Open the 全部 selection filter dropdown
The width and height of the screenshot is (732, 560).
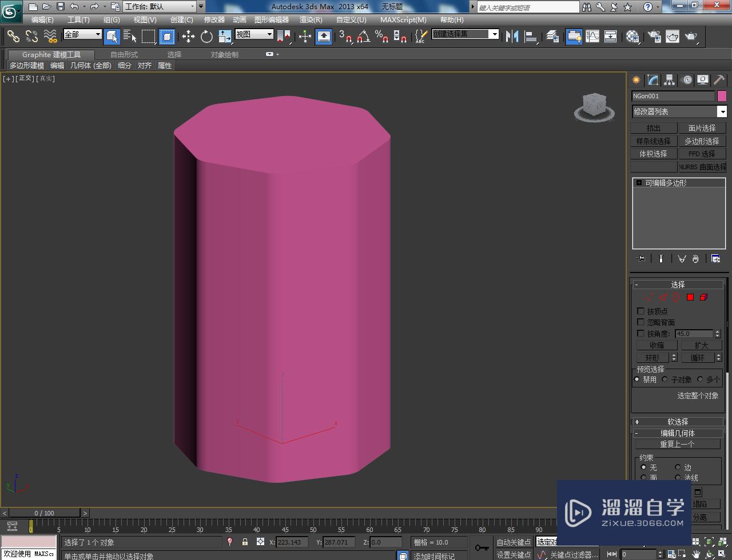point(82,34)
